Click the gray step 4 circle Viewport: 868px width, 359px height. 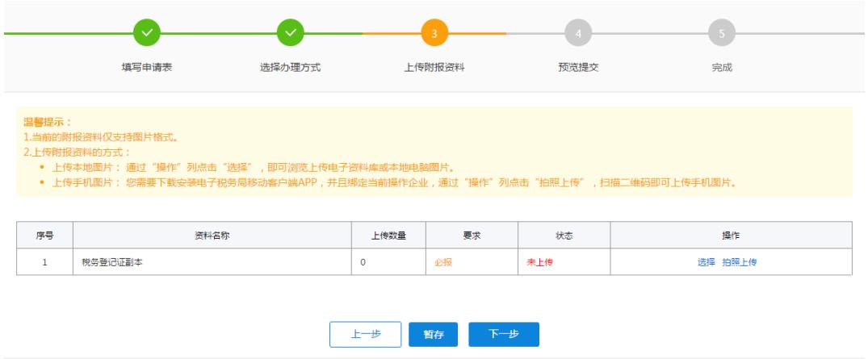578,35
